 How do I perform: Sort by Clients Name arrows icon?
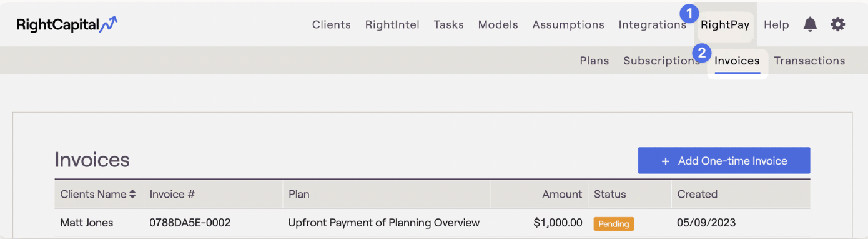[132, 195]
